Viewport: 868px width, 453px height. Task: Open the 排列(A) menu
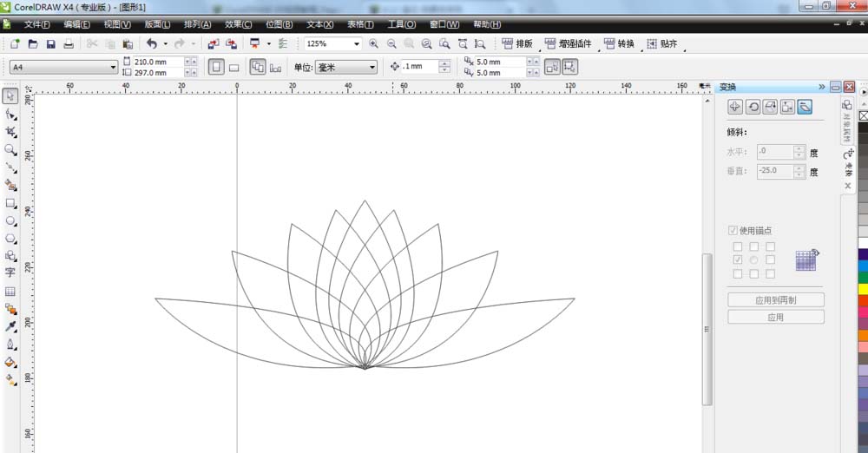198,24
